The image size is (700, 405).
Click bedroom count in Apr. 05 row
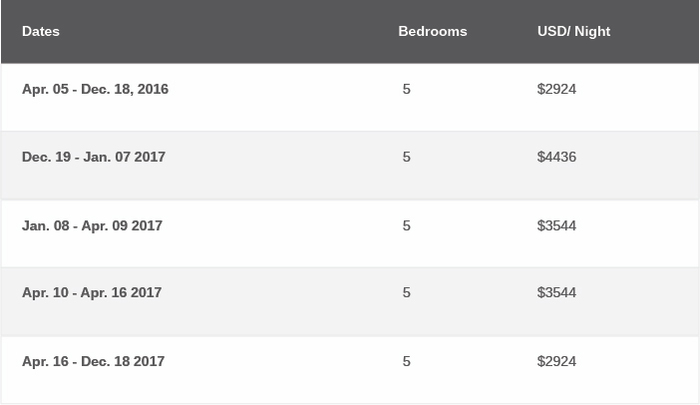[406, 89]
